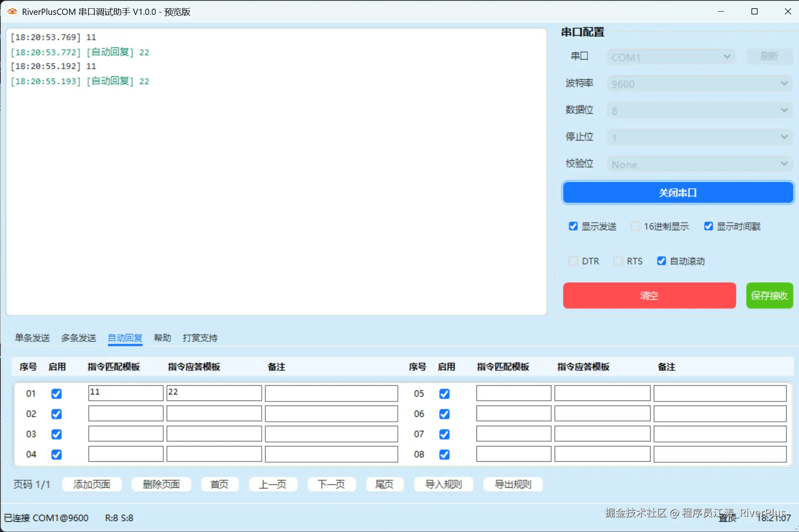Click the RiverPlusCOM app icon in title bar
The height and width of the screenshot is (532, 799).
[x=12, y=12]
